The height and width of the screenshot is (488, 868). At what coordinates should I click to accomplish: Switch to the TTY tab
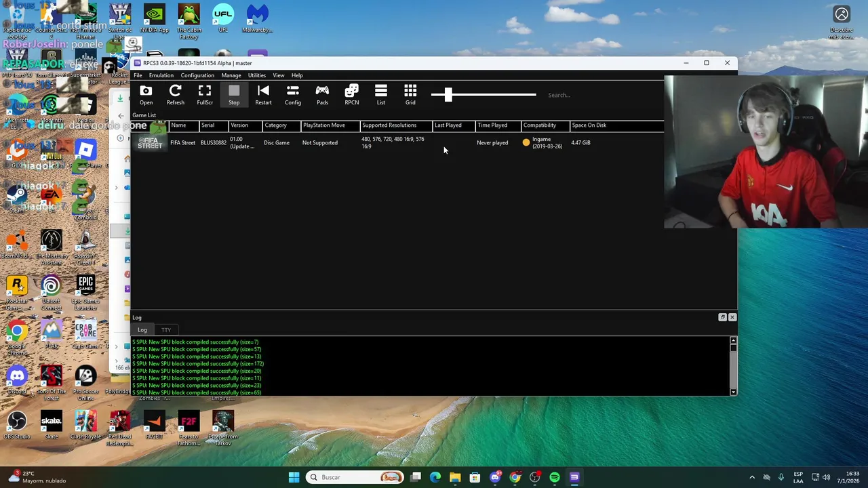point(166,330)
